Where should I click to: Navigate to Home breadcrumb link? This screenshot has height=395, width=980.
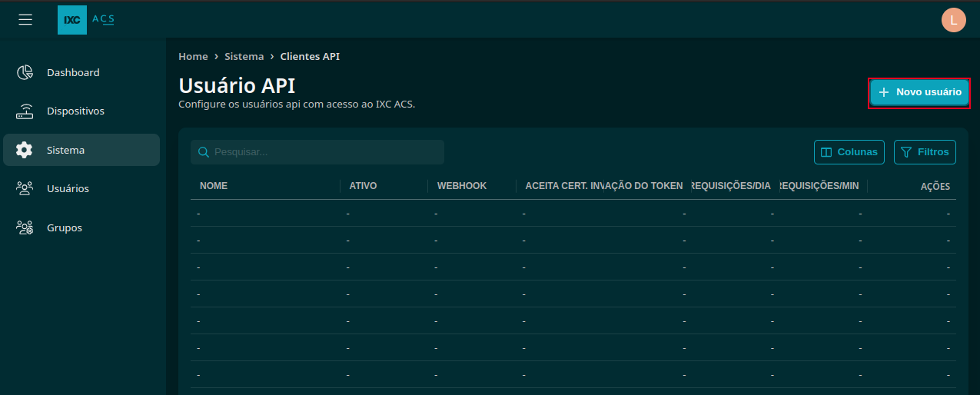[x=193, y=57]
